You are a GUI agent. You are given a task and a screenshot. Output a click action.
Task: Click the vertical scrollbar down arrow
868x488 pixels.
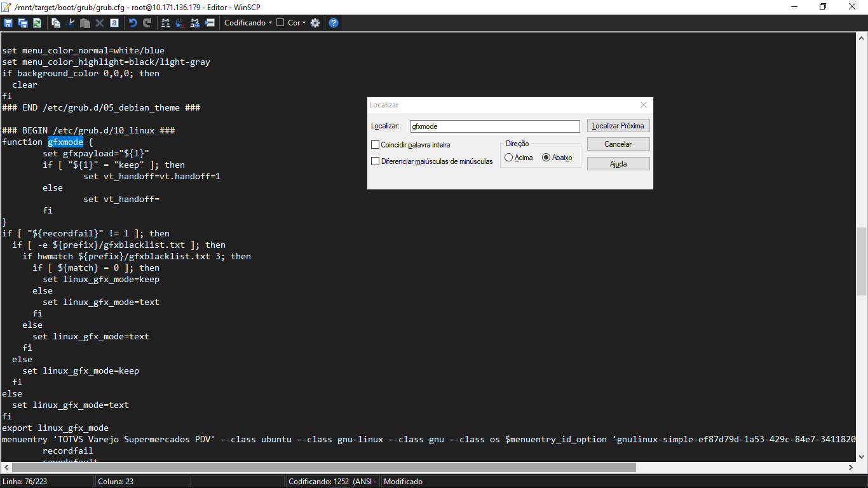click(x=861, y=457)
